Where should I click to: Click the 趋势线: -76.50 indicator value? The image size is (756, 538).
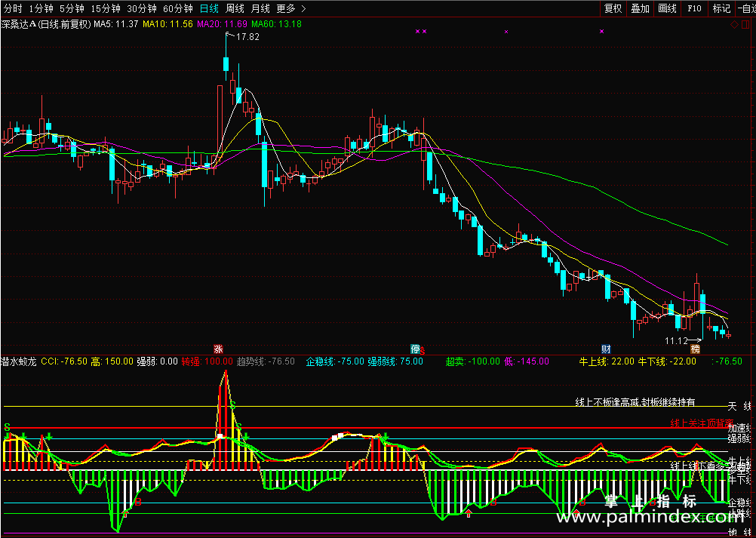tap(266, 361)
